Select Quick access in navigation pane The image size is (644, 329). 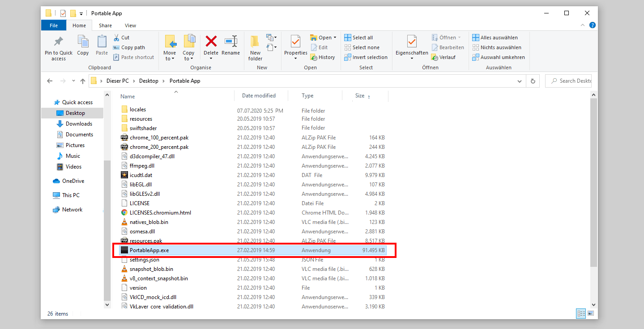pyautogui.click(x=73, y=102)
